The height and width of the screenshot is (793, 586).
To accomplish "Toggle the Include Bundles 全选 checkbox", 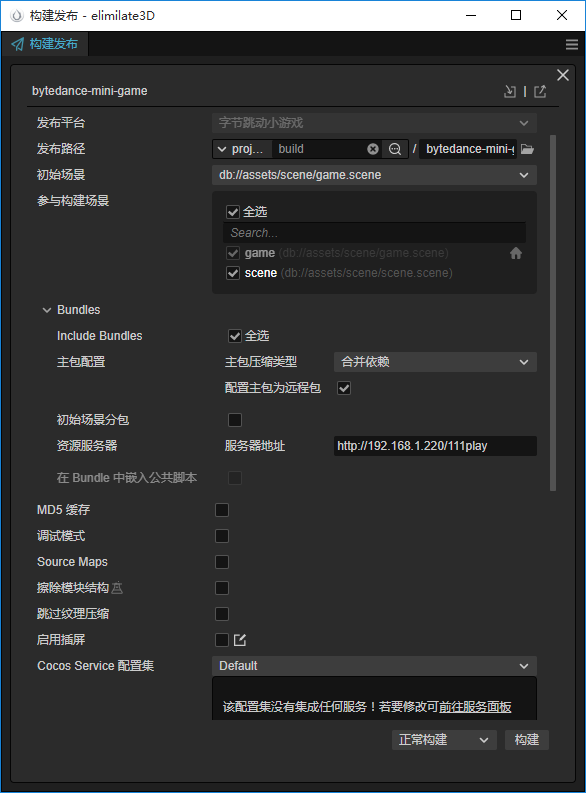I will coord(235,336).
